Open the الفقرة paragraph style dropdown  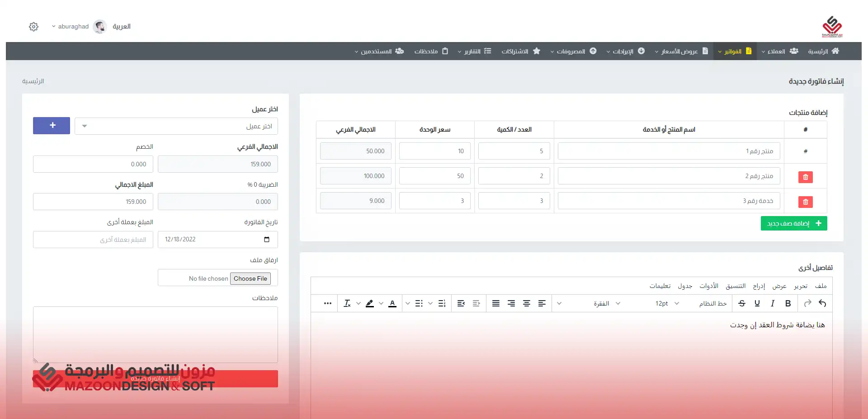607,303
